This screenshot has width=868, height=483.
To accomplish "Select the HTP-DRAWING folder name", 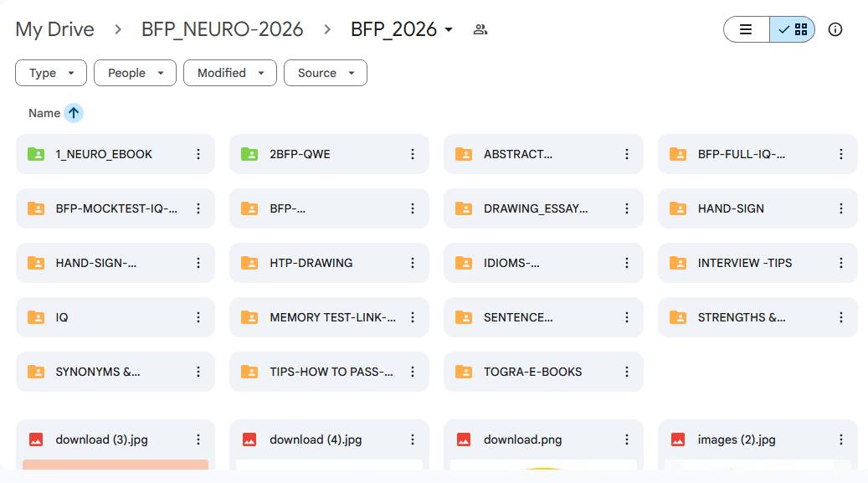I will (x=311, y=263).
